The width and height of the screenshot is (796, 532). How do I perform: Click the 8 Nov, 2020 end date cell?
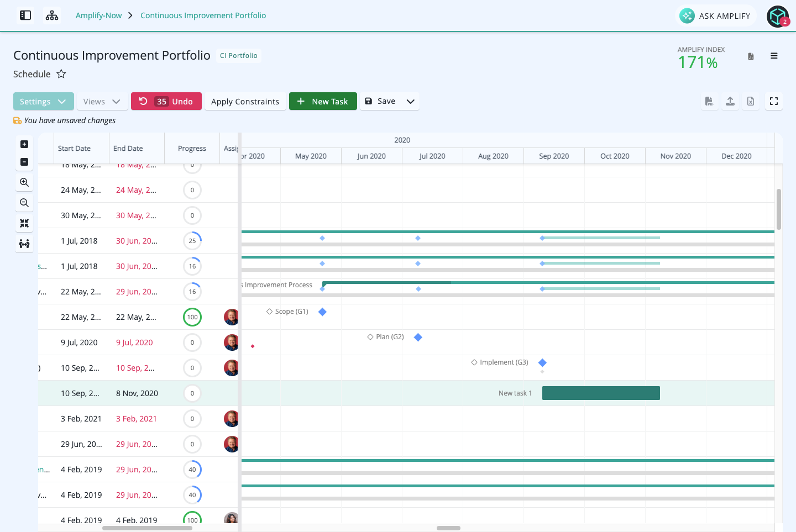click(x=137, y=393)
